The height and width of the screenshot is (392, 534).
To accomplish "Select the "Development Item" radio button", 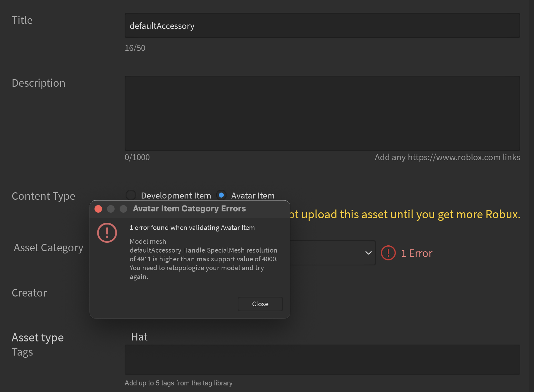I will (x=131, y=195).
